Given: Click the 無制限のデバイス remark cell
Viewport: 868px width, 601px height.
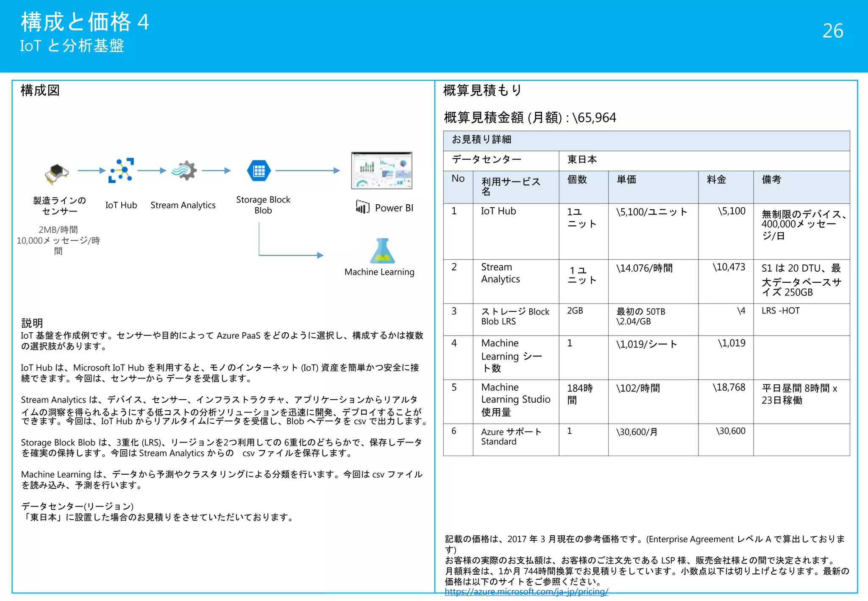Looking at the screenshot, I should point(801,231).
